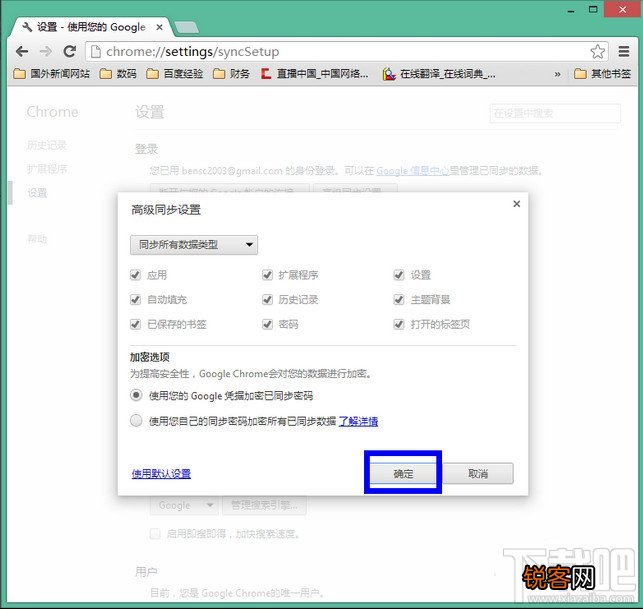Image resolution: width=643 pixels, height=609 pixels.
Task: Minimize the Chrome window
Action: point(571,10)
